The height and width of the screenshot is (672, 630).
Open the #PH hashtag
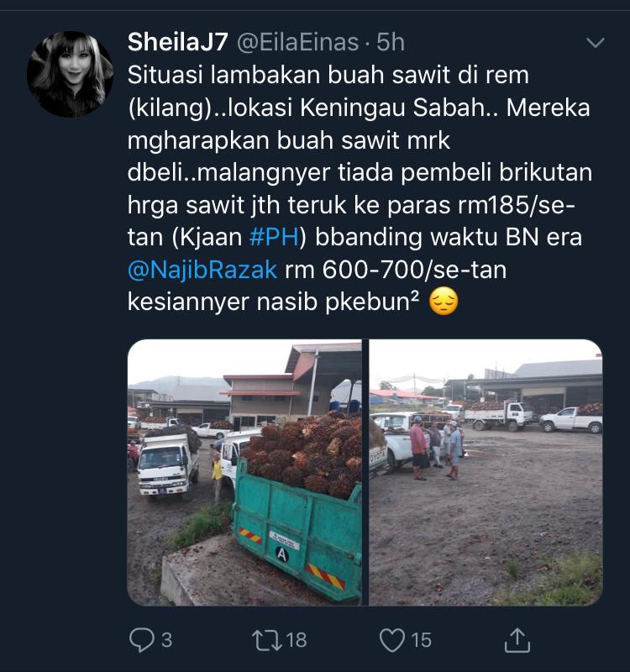click(x=274, y=237)
